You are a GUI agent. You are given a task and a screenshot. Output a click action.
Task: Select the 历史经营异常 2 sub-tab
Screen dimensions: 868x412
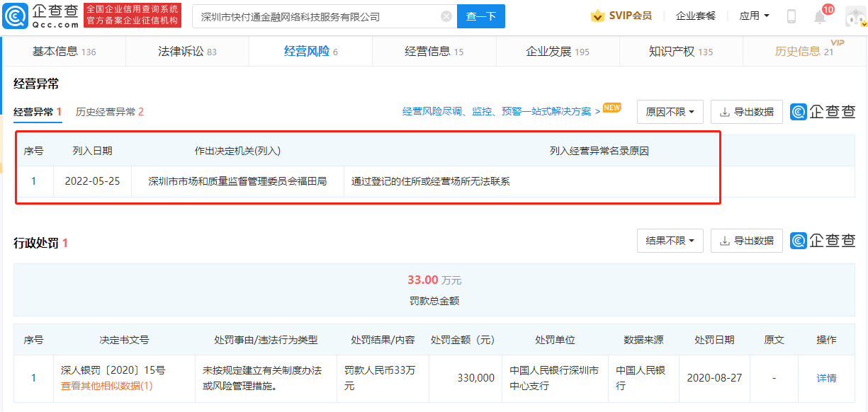tap(110, 112)
